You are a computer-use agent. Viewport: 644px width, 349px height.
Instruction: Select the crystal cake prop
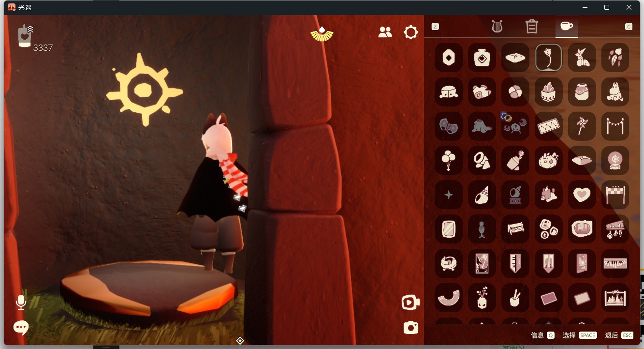click(549, 91)
